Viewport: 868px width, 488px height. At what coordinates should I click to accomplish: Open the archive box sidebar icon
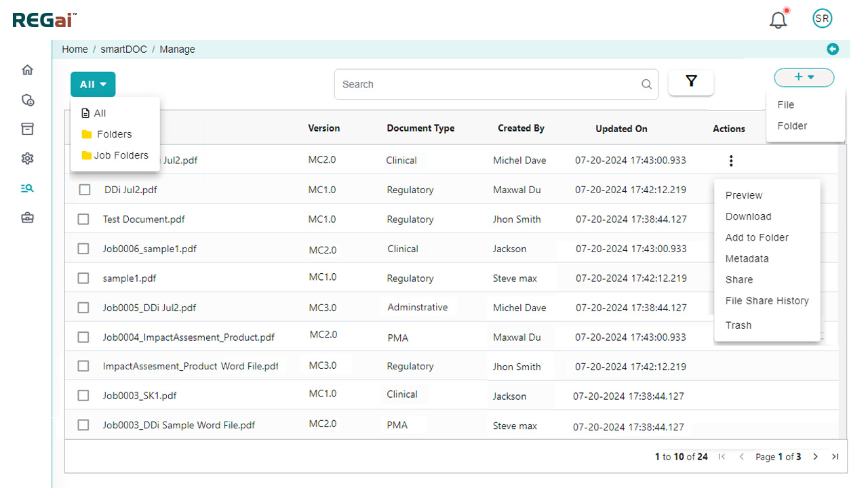[27, 129]
